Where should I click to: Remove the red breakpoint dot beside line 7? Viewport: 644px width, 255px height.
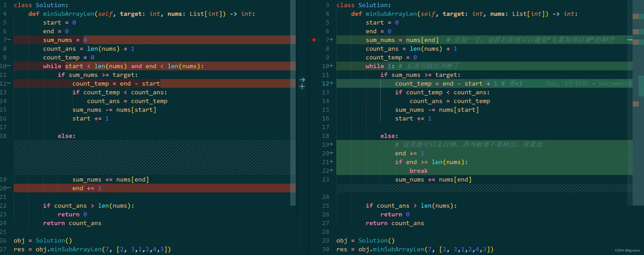(314, 40)
